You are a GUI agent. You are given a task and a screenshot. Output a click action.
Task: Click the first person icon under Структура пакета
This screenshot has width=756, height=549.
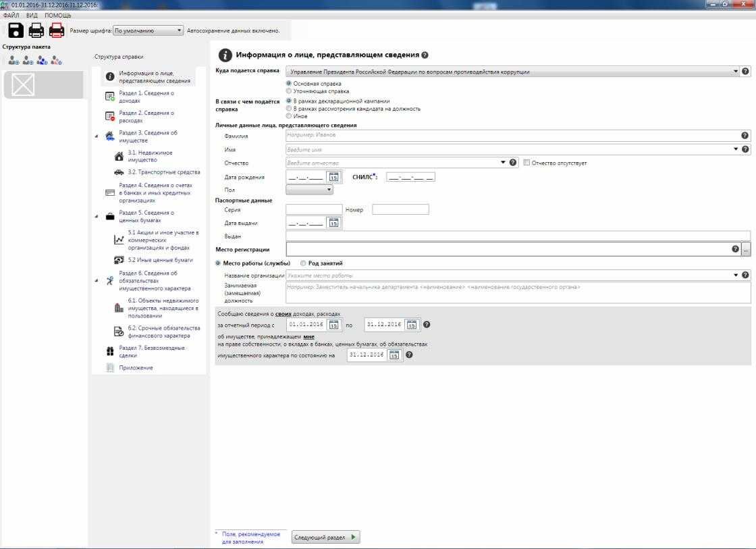coord(13,60)
